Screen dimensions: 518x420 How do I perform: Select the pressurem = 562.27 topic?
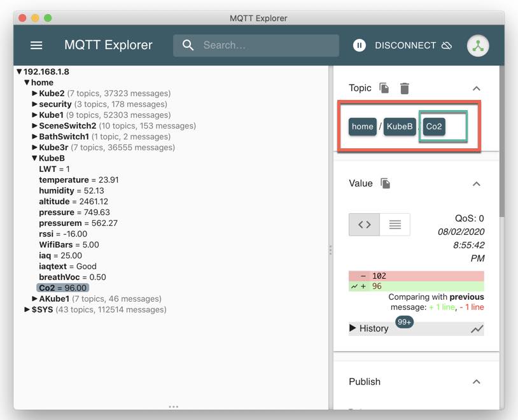click(78, 223)
